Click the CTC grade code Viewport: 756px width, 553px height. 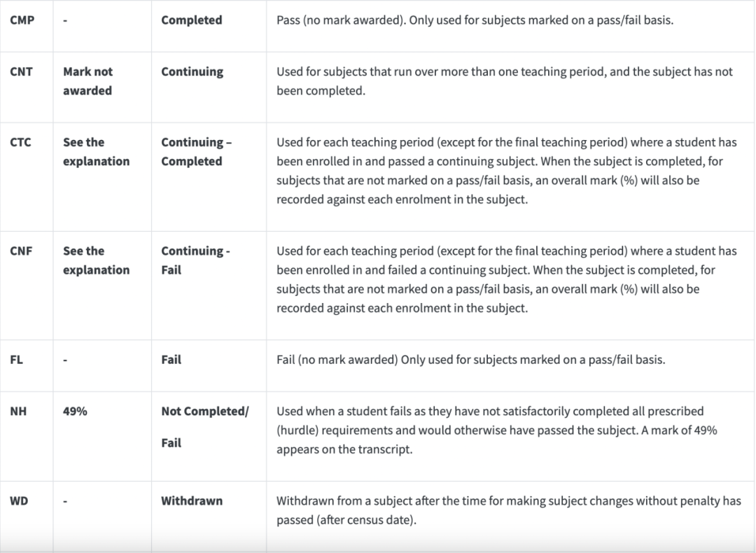21,143
